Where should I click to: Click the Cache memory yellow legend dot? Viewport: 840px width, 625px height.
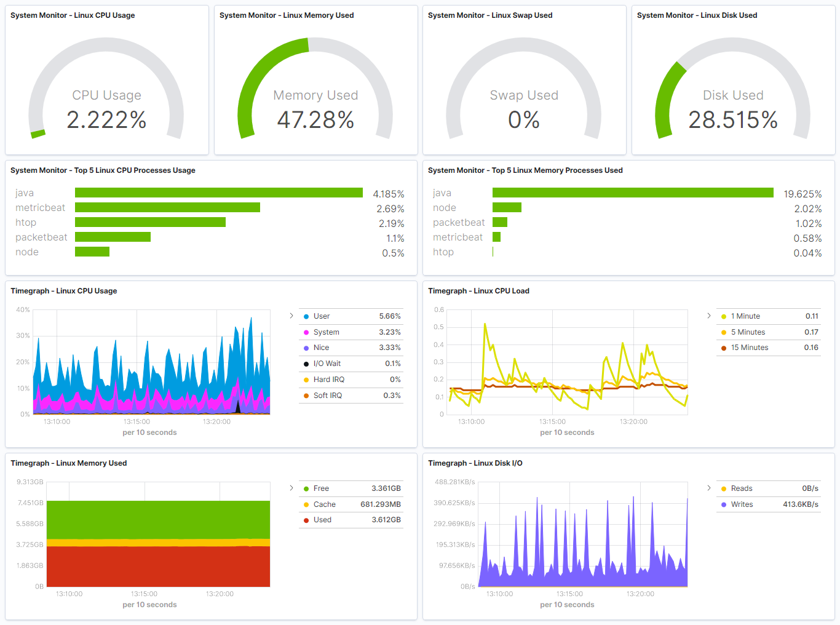[x=306, y=504]
